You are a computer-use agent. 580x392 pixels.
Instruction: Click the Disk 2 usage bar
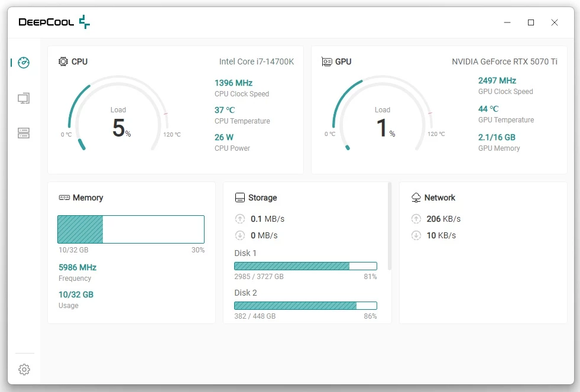pos(305,306)
